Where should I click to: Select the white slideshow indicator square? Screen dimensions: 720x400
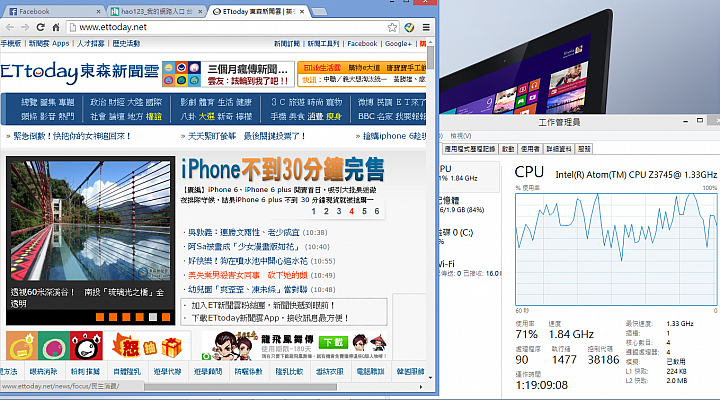tap(153, 317)
